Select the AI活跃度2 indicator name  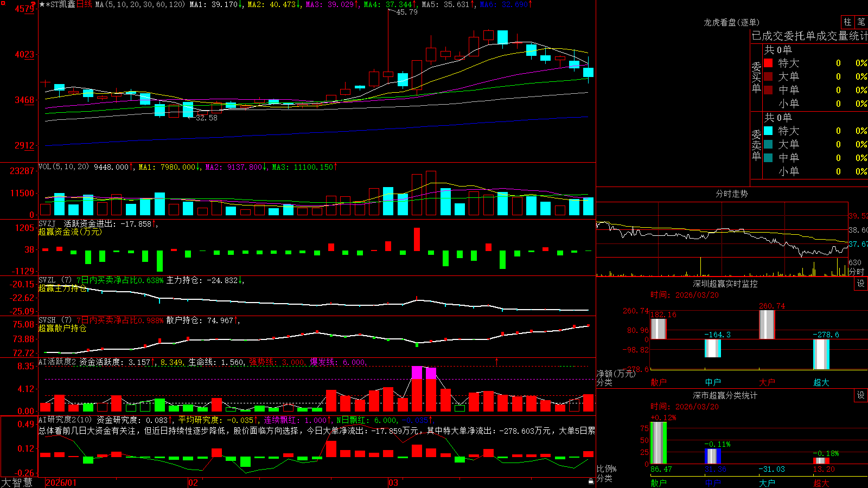[57, 362]
